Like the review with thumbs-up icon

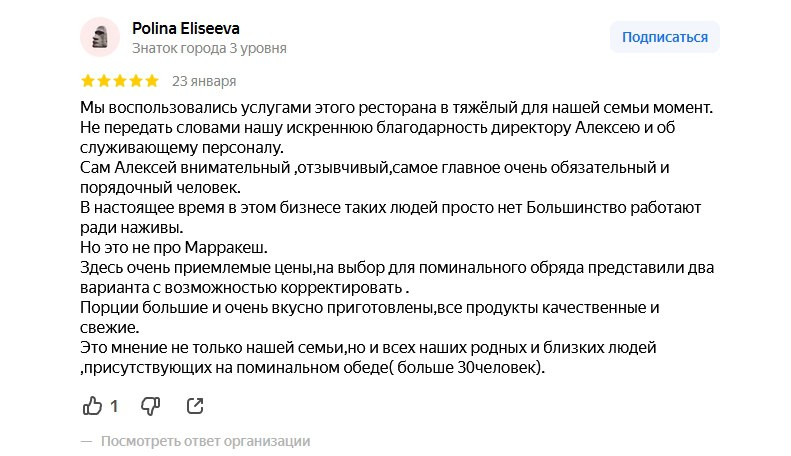(x=92, y=406)
